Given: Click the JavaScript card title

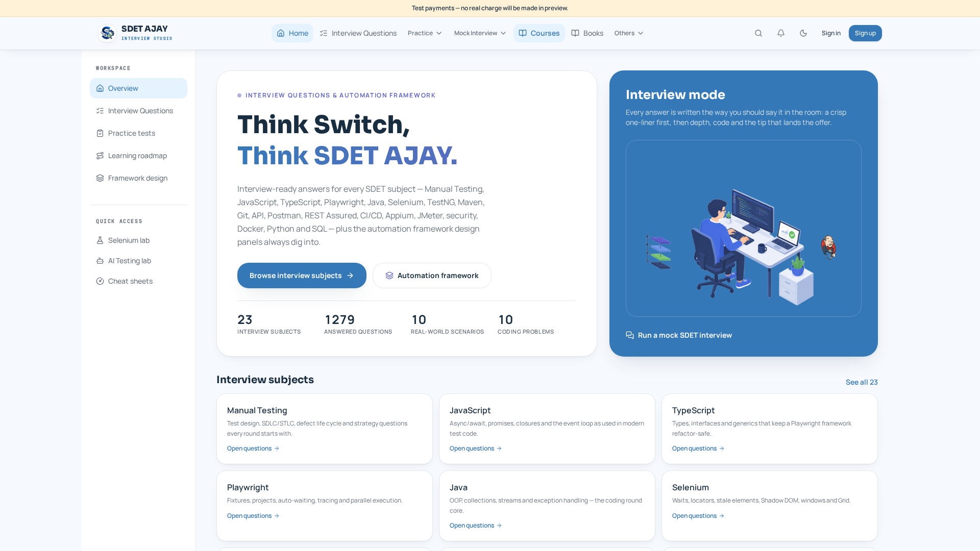Looking at the screenshot, I should coord(470,410).
